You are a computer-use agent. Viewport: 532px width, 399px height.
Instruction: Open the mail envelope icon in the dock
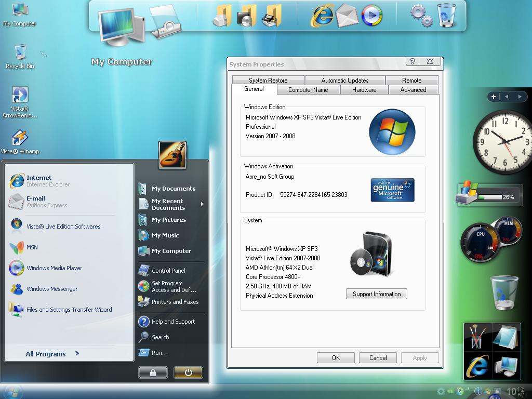pos(347,16)
